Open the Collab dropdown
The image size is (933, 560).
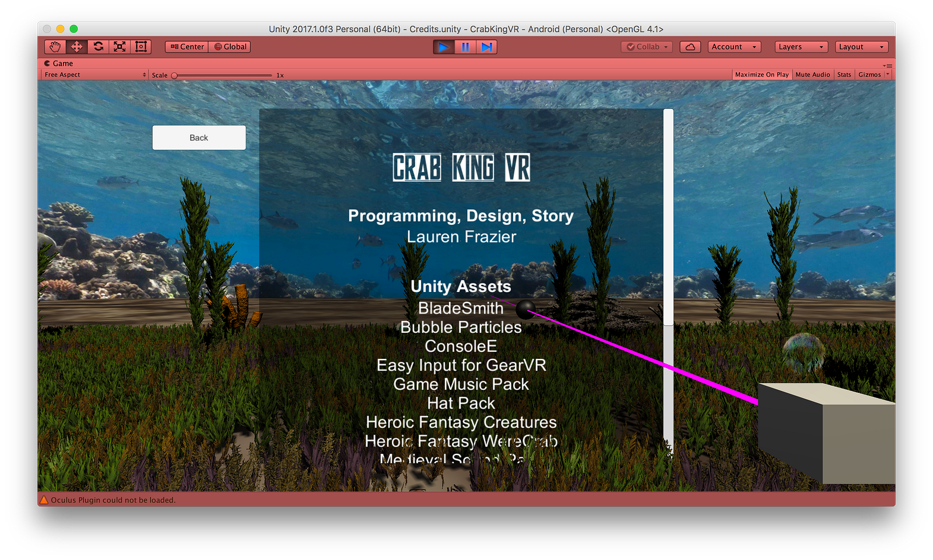(647, 47)
